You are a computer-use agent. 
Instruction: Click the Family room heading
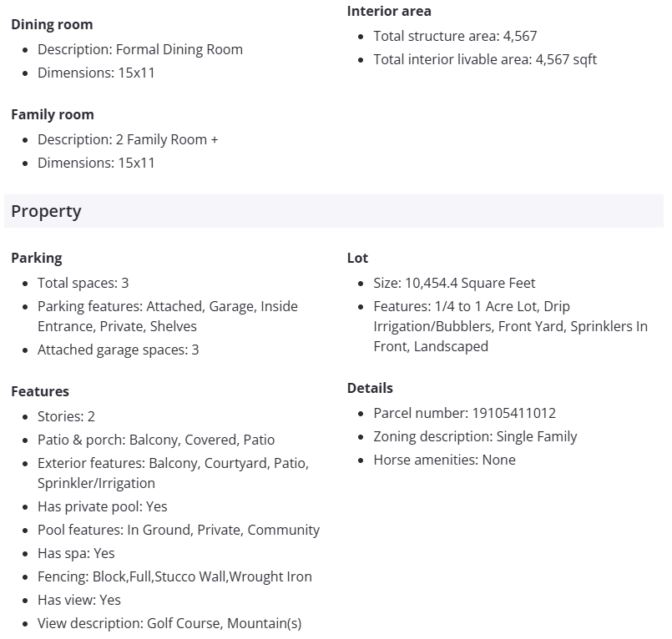[x=52, y=114]
